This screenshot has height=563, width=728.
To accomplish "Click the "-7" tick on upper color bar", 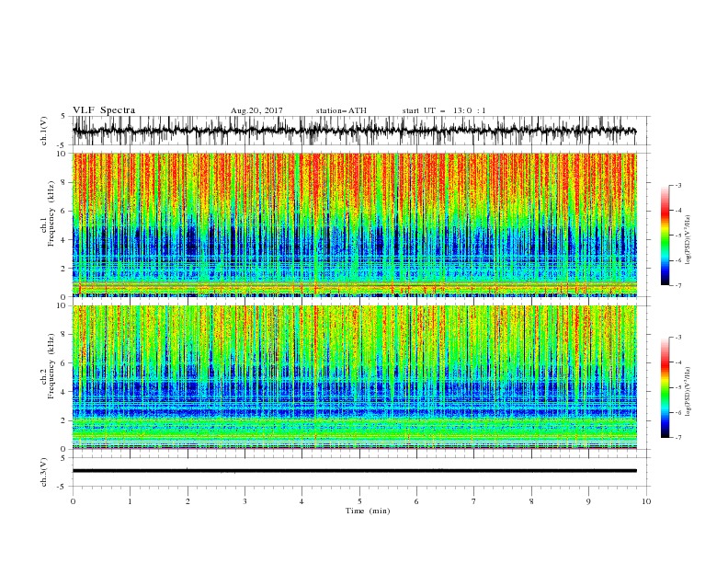I will (678, 285).
